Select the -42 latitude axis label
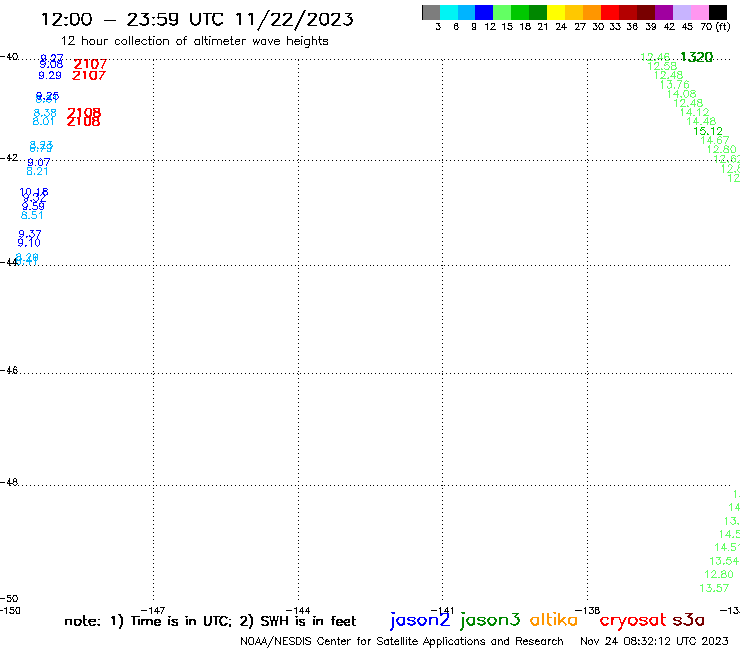 point(9,158)
